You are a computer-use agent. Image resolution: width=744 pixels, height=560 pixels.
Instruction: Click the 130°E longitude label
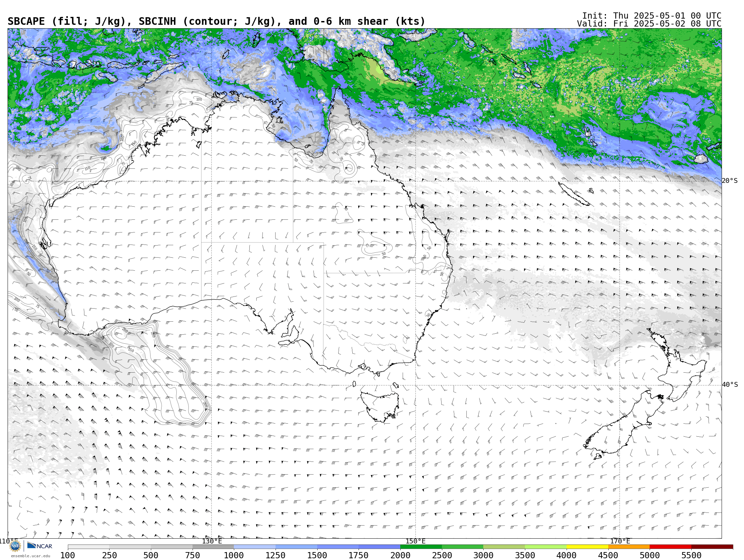[x=212, y=541]
